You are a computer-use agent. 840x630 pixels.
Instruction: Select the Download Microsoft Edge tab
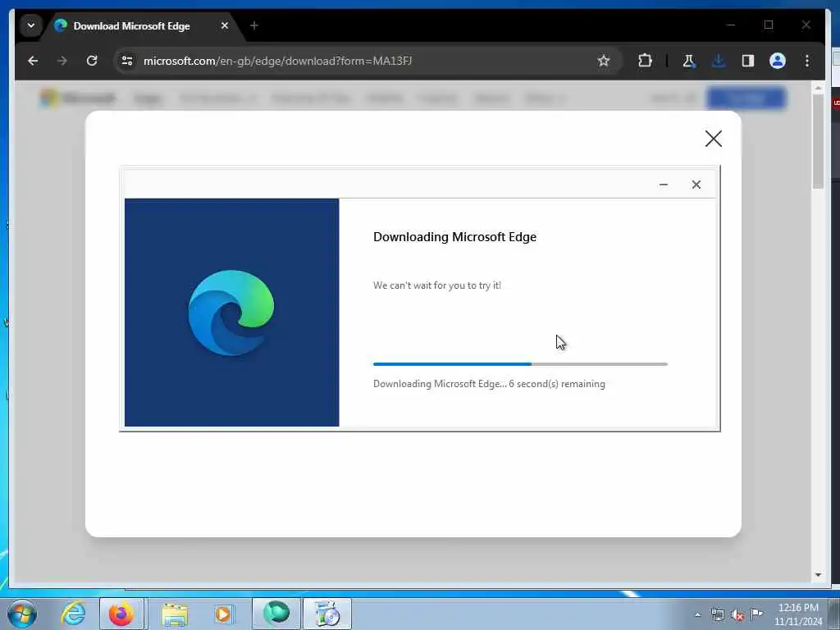[131, 25]
